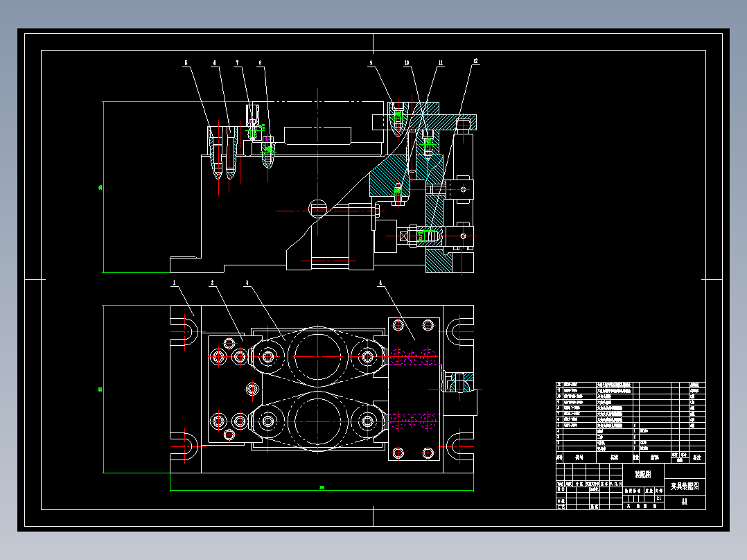The width and height of the screenshot is (747, 560).
Task: Click the 装配图 title block text
Action: coord(642,475)
